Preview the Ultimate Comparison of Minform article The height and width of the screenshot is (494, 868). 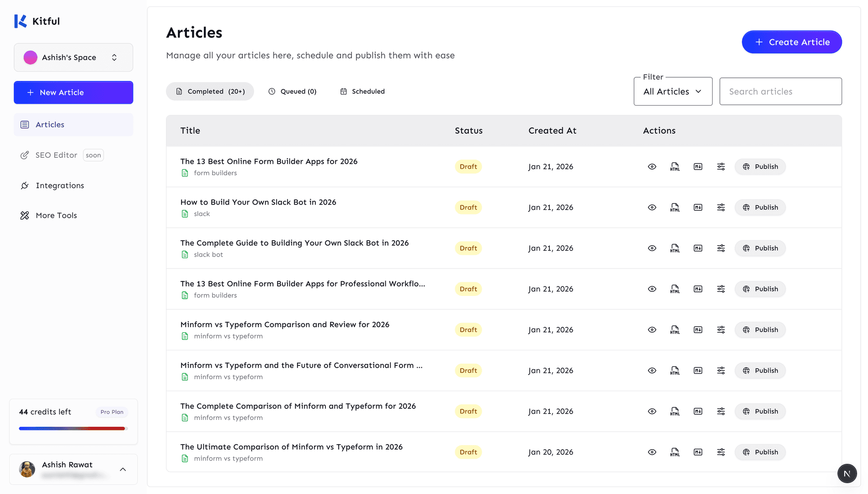[x=652, y=452]
